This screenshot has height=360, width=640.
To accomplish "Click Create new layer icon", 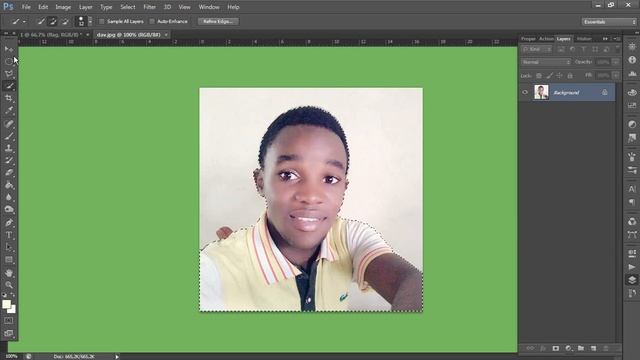I will point(593,348).
